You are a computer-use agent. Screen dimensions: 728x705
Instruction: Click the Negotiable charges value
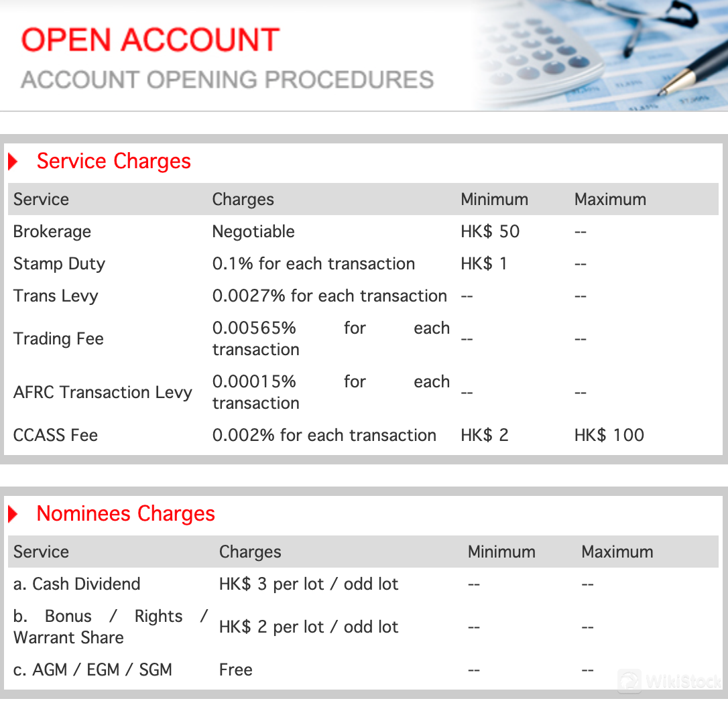coord(253,231)
